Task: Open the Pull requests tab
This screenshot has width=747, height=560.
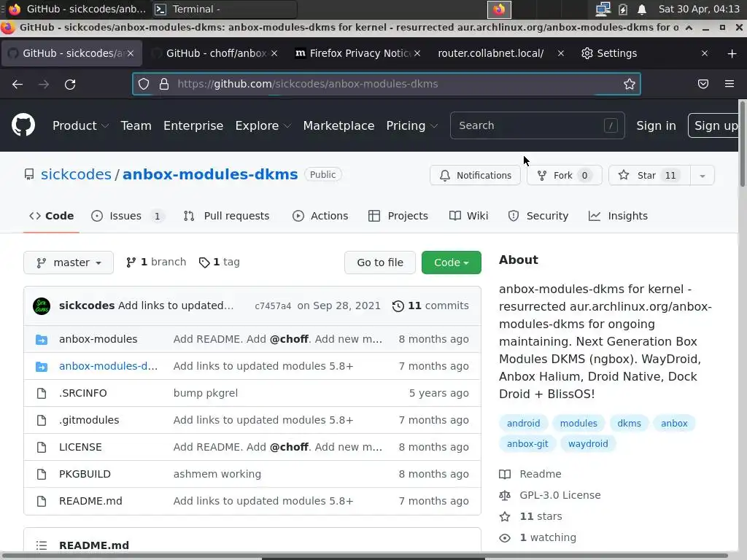Action: [226, 216]
